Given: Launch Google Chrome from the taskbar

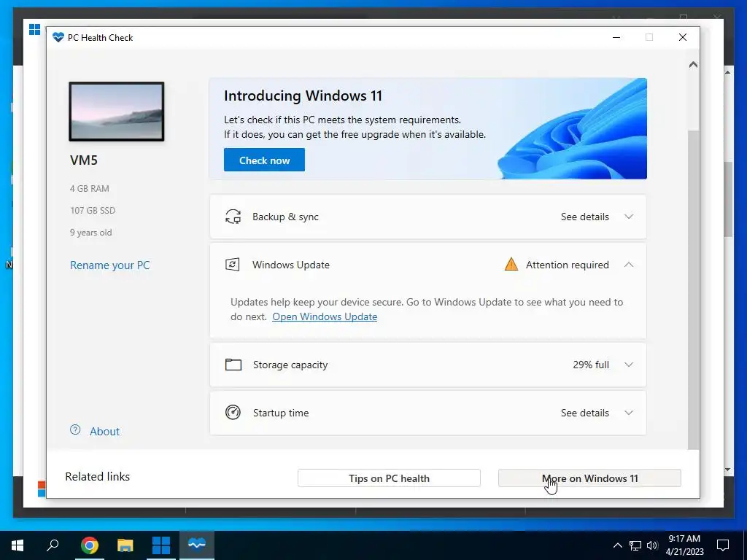Looking at the screenshot, I should [x=89, y=545].
